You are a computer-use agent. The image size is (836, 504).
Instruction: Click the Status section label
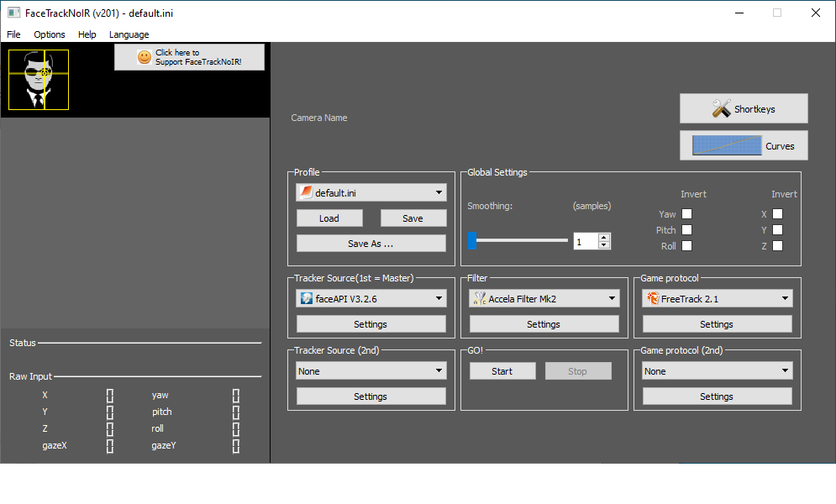[23, 343]
